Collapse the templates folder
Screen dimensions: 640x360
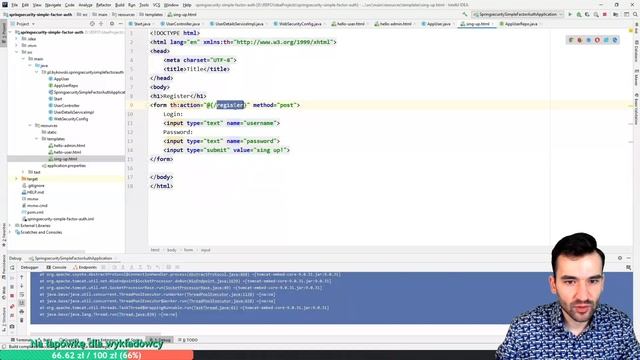[x=37, y=139]
